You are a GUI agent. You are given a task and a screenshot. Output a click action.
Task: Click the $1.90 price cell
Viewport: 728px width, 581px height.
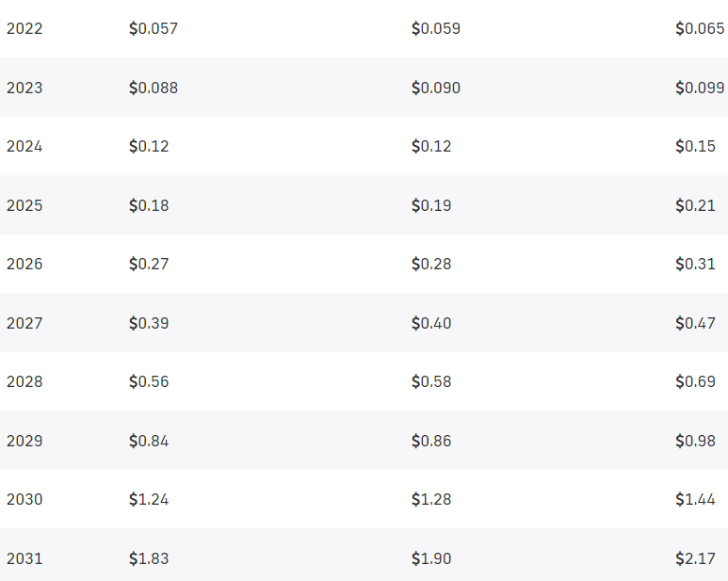tap(431, 558)
